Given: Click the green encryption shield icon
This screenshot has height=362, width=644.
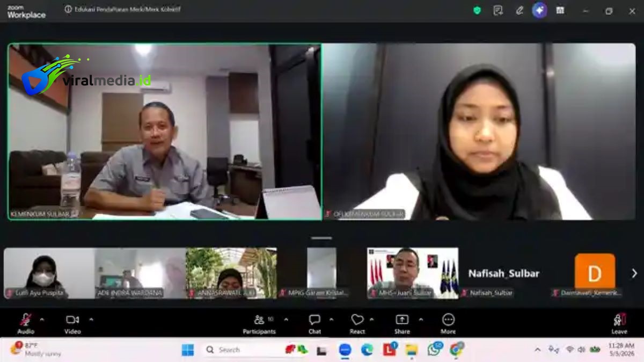Looking at the screenshot, I should tap(477, 10).
